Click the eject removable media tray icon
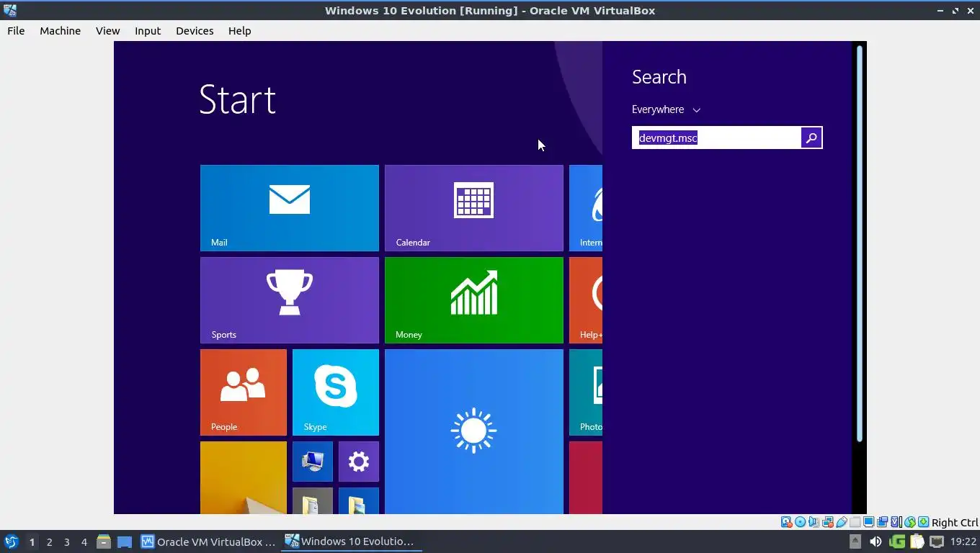 click(x=855, y=541)
